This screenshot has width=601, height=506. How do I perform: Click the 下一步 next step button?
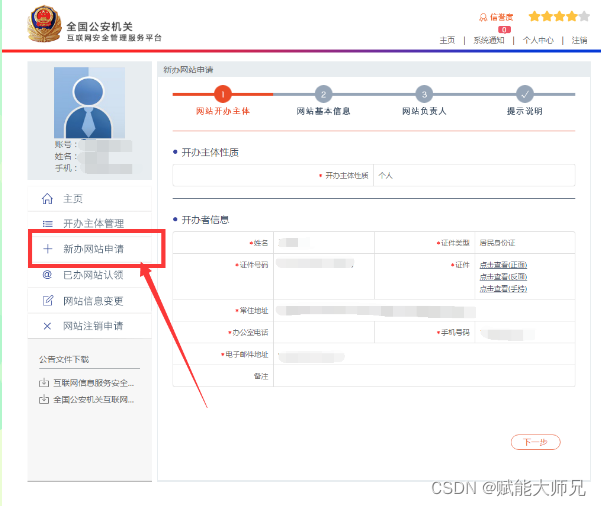pos(535,442)
